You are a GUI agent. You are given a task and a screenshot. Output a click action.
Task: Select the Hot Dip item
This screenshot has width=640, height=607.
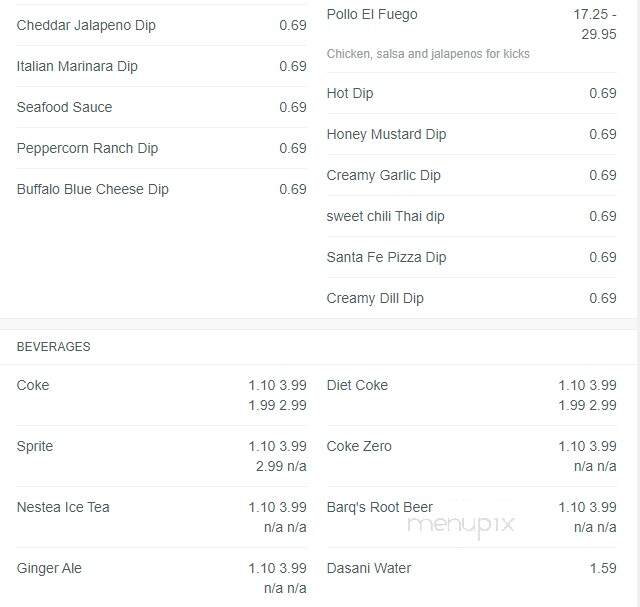(x=350, y=93)
